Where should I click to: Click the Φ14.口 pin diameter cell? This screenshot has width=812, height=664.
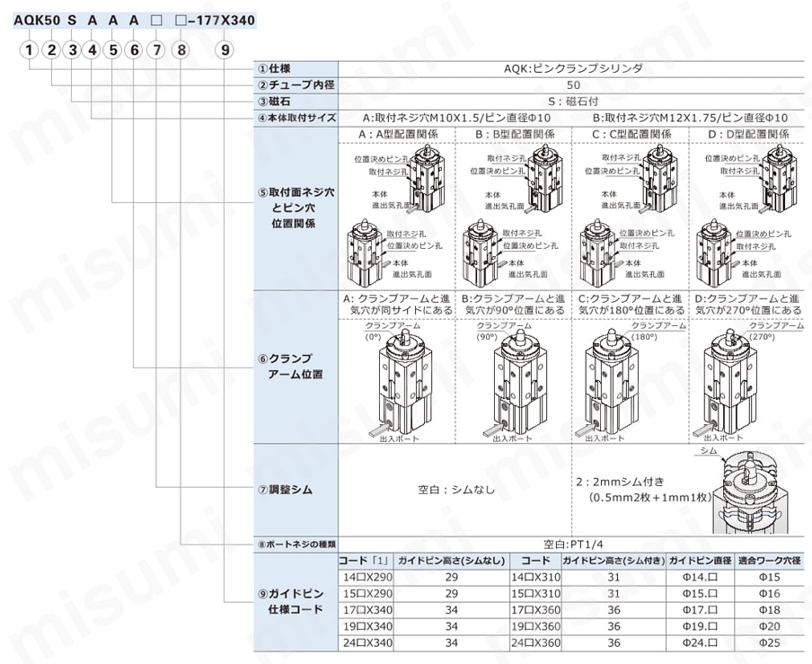click(x=700, y=577)
